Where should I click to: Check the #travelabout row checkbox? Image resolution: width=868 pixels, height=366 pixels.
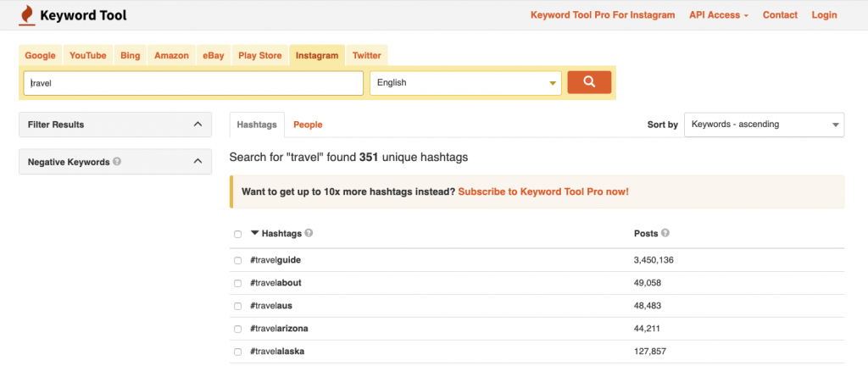[x=238, y=283]
